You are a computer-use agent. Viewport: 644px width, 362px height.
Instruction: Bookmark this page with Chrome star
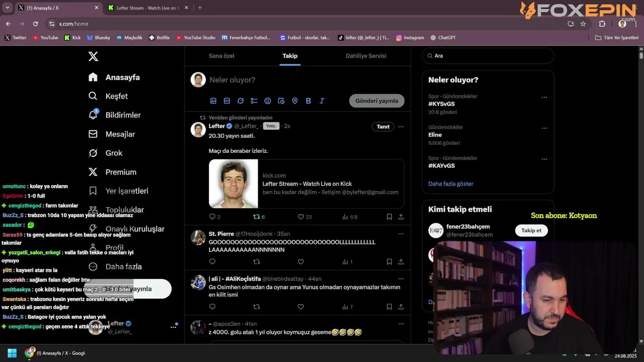(x=583, y=24)
